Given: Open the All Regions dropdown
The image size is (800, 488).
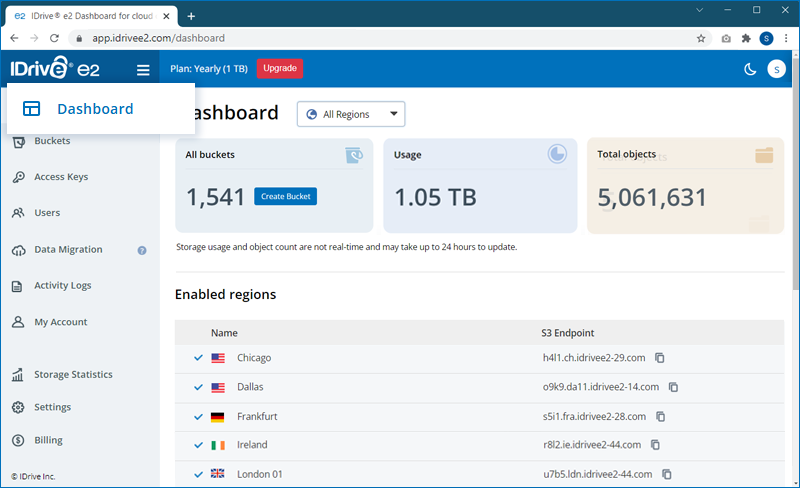Looking at the screenshot, I should [x=351, y=114].
